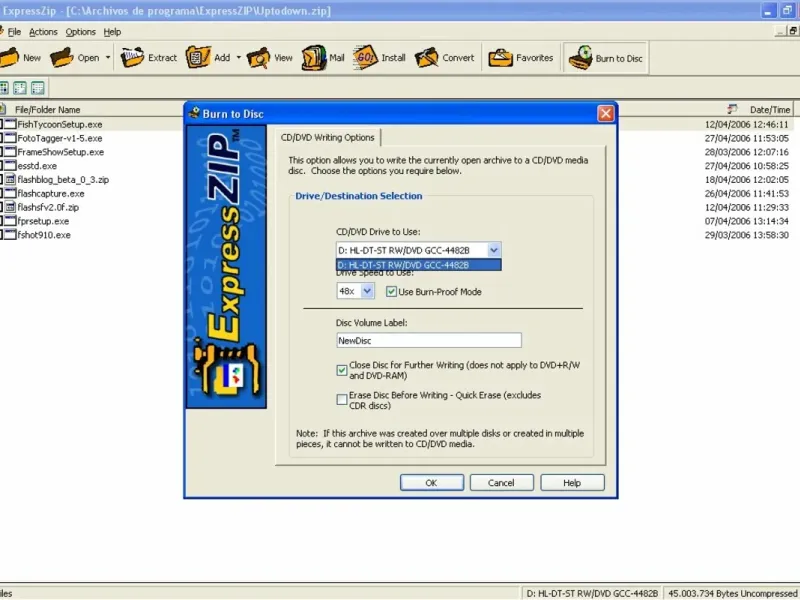Select flashcapture.exe in file list
The height and width of the screenshot is (600, 800).
pyautogui.click(x=51, y=193)
